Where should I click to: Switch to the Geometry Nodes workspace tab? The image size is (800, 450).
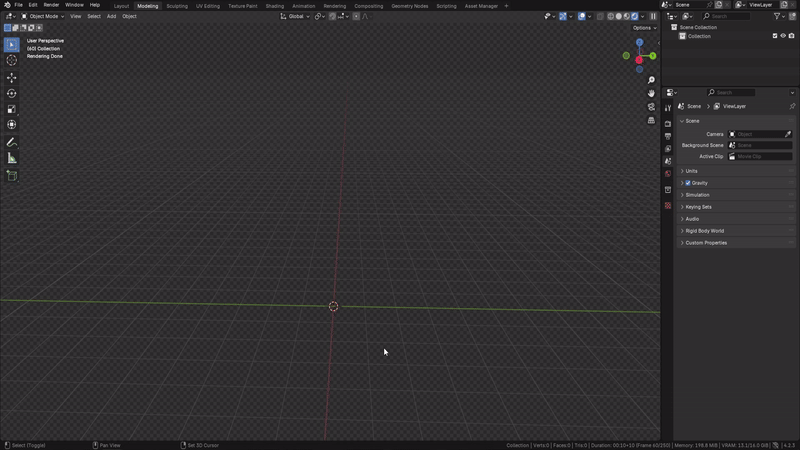(410, 6)
